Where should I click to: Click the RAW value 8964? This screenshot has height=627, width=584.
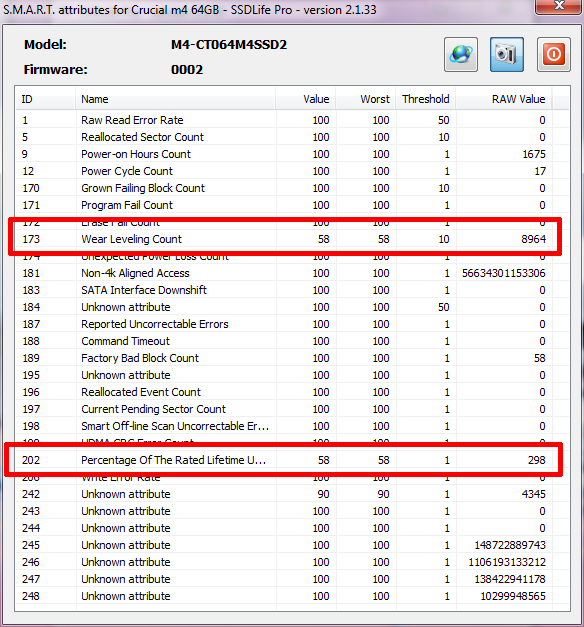coord(533,239)
